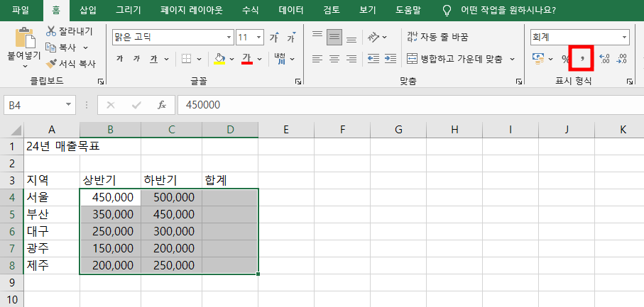Open the 파일 tab

(x=21, y=10)
